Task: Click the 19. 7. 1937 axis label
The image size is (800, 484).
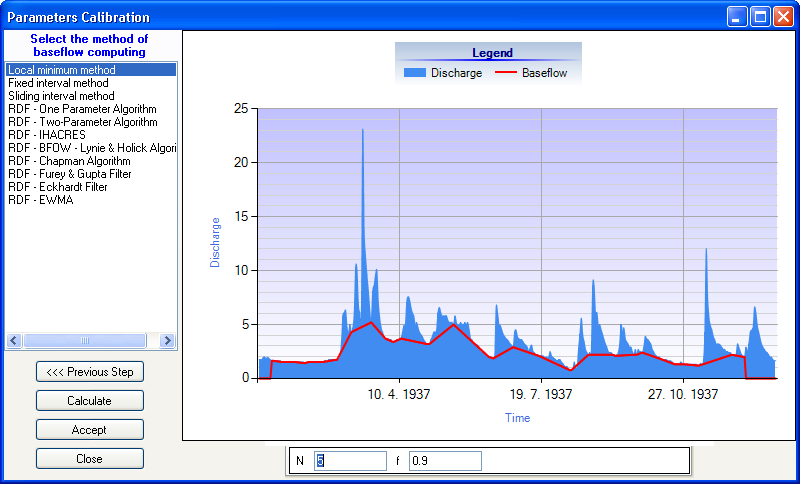Action: point(541,394)
